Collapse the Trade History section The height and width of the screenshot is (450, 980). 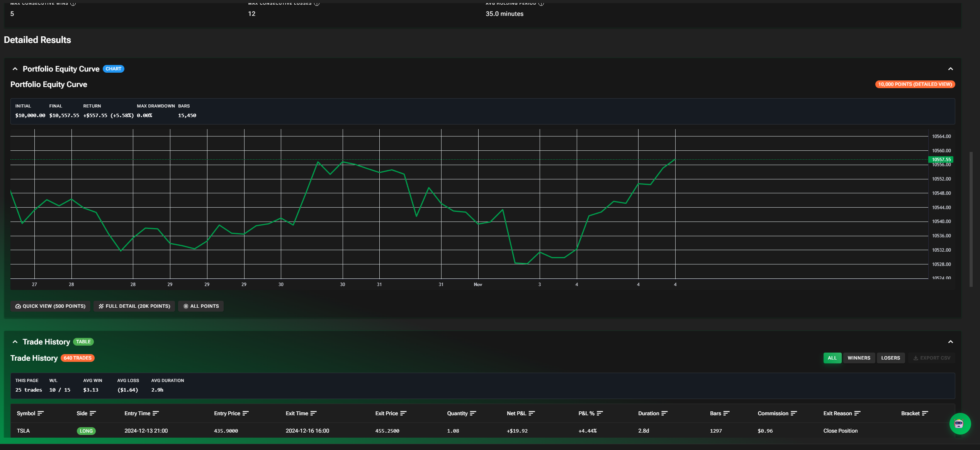coord(950,342)
